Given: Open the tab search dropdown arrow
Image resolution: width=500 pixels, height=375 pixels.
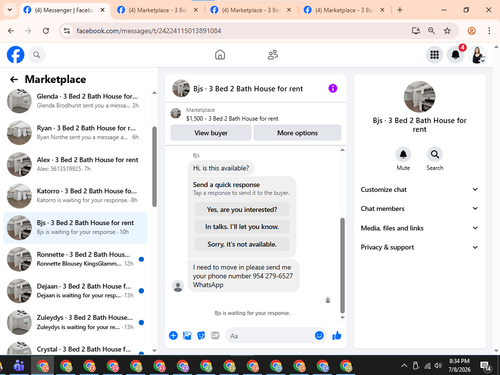Looking at the screenshot, I should 10,10.
